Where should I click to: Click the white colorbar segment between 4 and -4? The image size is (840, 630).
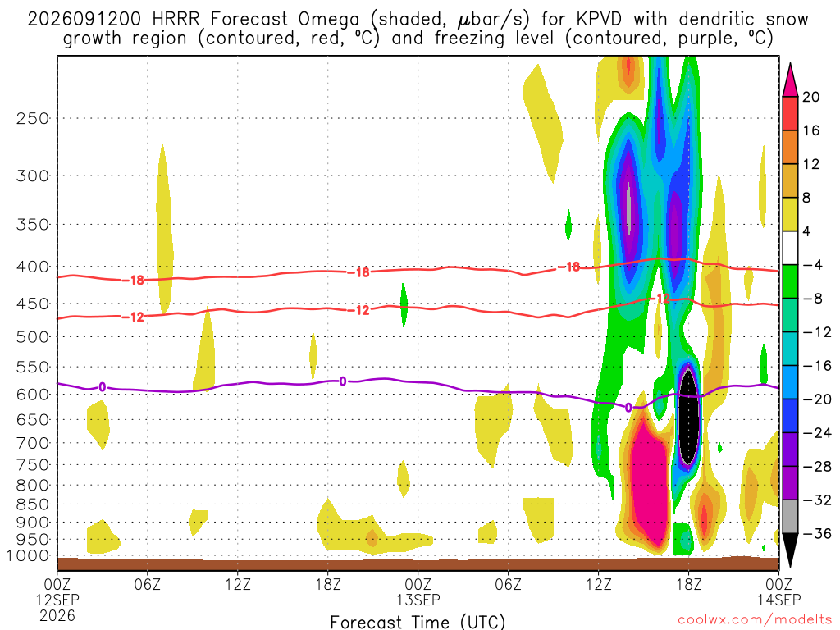790,248
